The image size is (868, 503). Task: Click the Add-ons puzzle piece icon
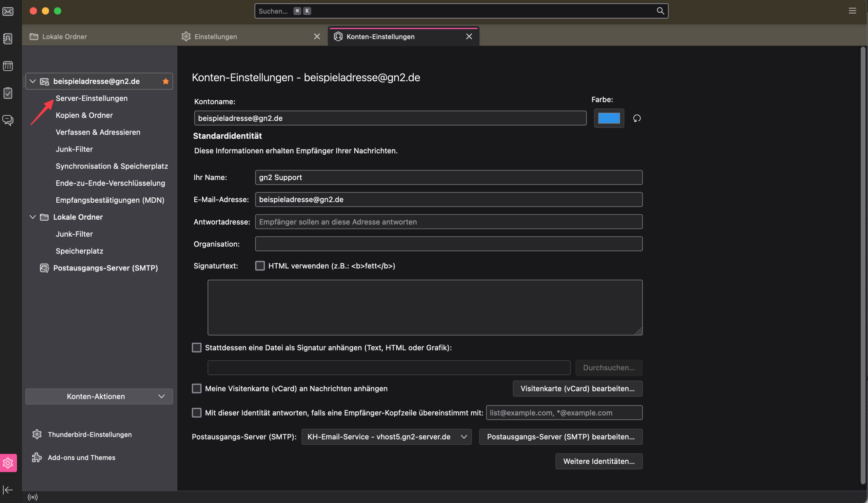(x=37, y=458)
